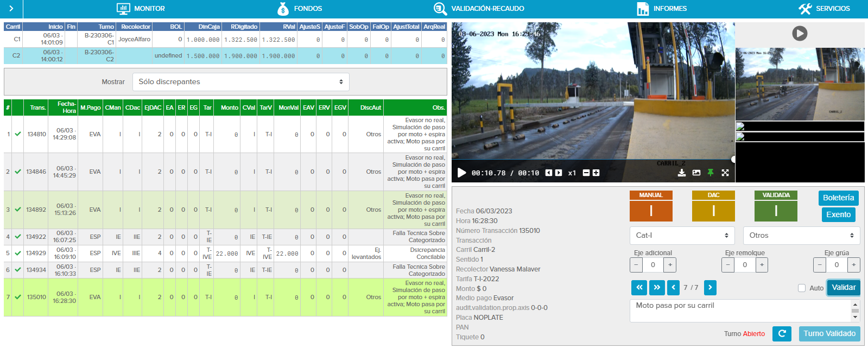Click the yellow DAC category box
The height and width of the screenshot is (348, 868).
click(x=713, y=206)
